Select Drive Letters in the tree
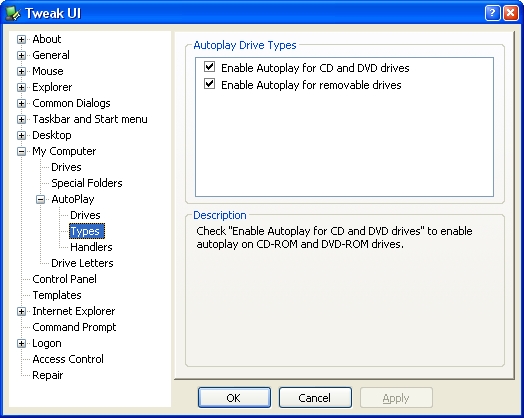 click(82, 263)
